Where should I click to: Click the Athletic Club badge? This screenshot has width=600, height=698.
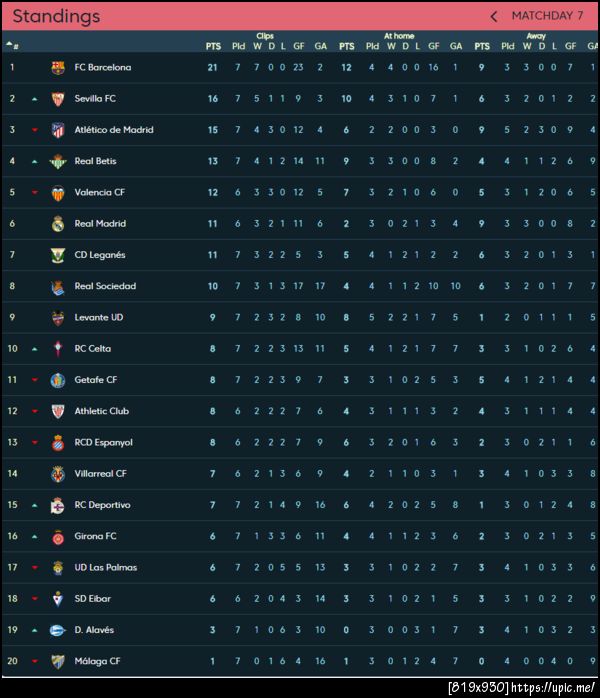coord(58,411)
